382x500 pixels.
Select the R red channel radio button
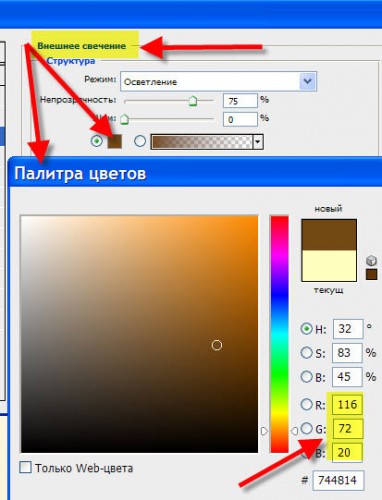pos(306,404)
